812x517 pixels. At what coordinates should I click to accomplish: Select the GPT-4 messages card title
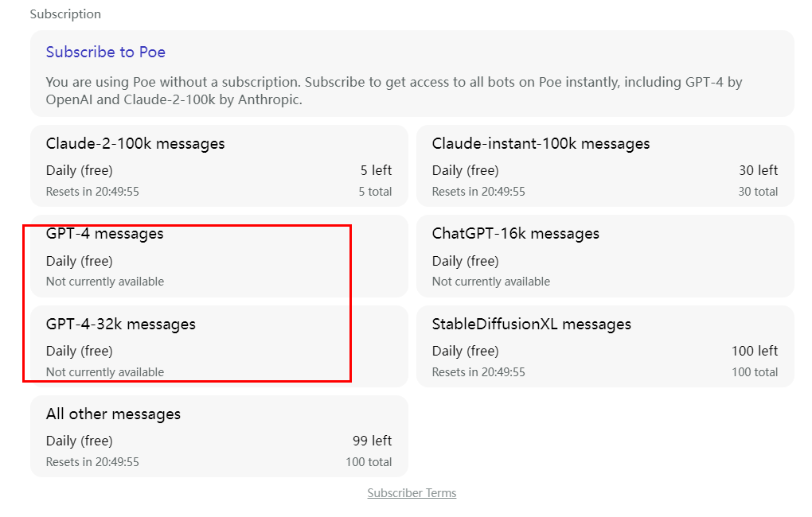click(104, 234)
